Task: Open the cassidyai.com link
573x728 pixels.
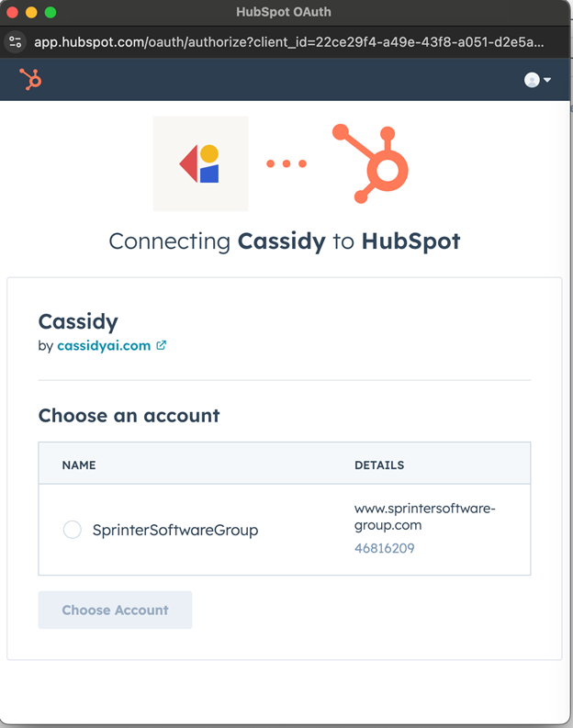Action: pyautogui.click(x=104, y=345)
